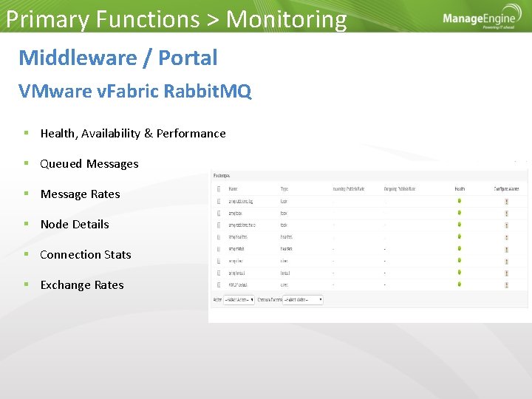The image size is (532, 399).
Task: Check the amq.topic row checkbox
Action: pos(219,214)
